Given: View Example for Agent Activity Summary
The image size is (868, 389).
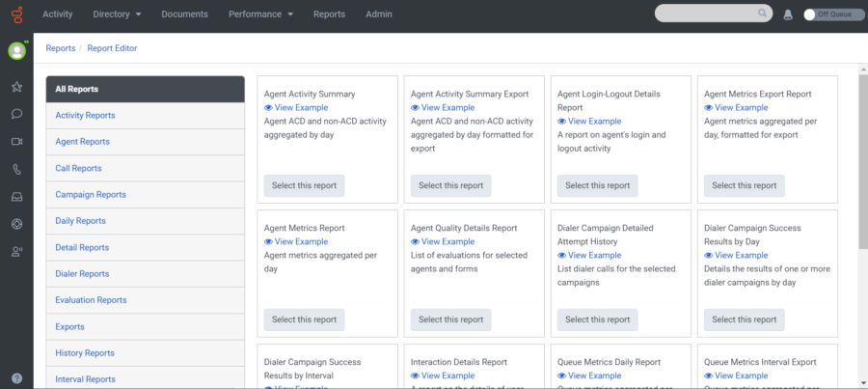Looking at the screenshot, I should [x=296, y=107].
